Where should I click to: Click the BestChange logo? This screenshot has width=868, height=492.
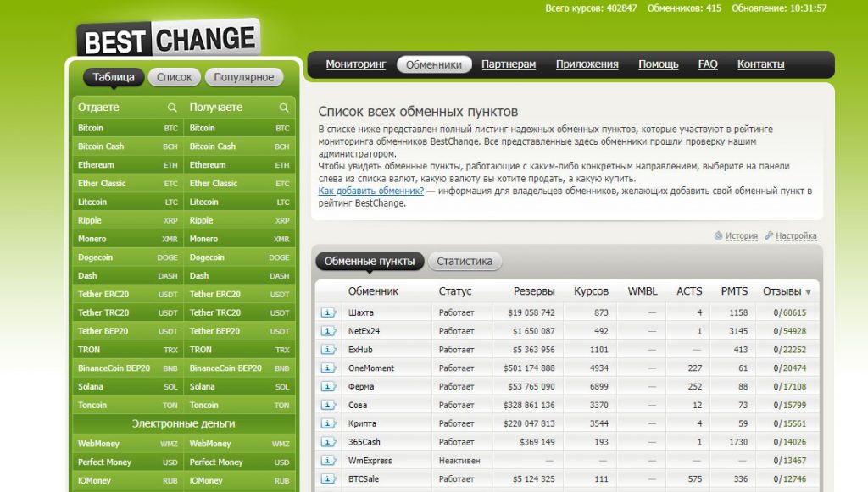[x=168, y=39]
